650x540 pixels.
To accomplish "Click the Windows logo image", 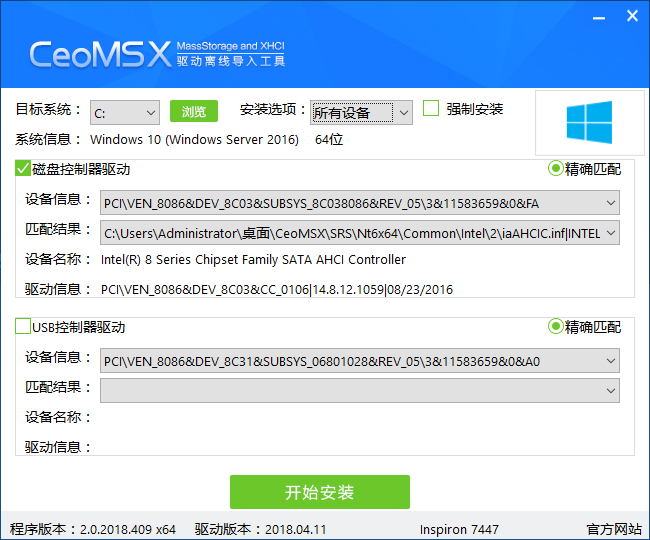I will (x=589, y=122).
